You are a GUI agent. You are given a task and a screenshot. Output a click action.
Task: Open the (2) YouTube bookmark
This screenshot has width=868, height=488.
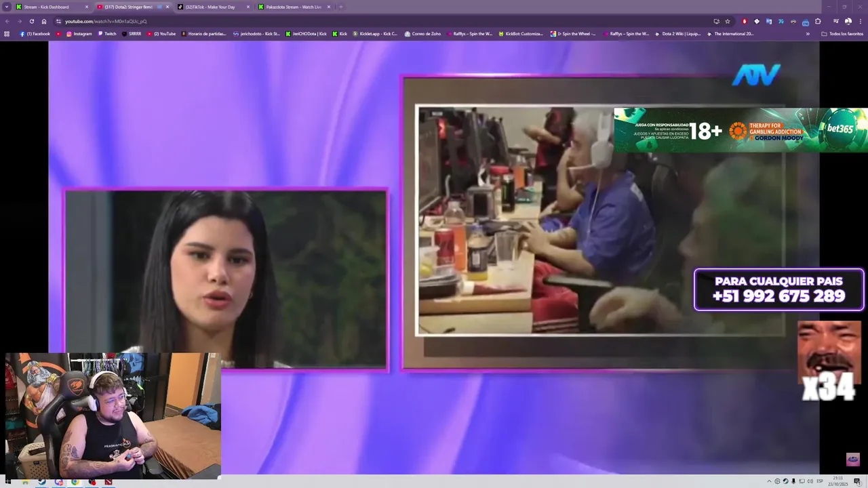[x=161, y=34]
